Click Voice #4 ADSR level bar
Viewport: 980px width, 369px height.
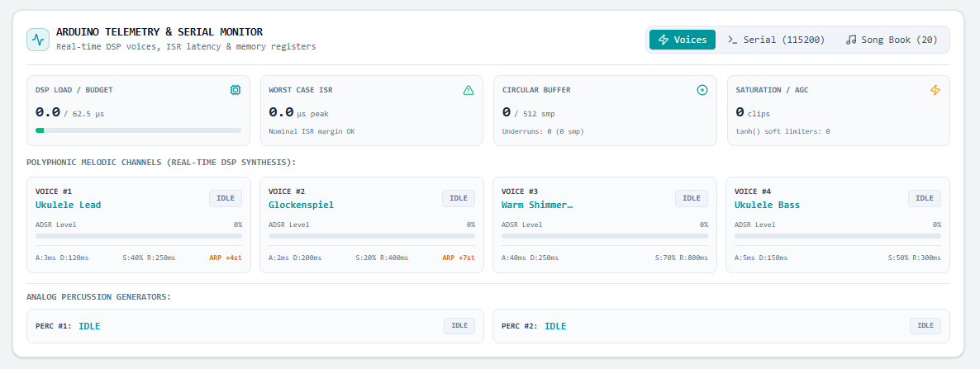(838, 236)
